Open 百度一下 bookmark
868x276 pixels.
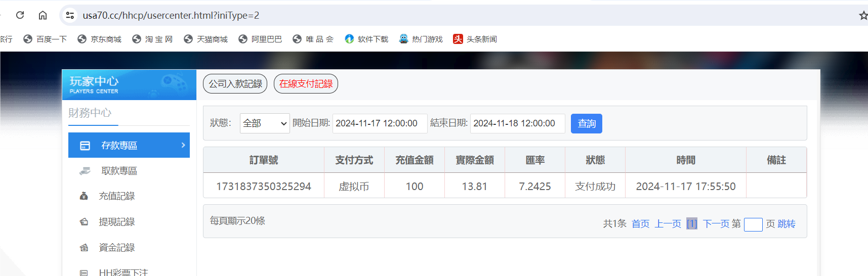(45, 39)
